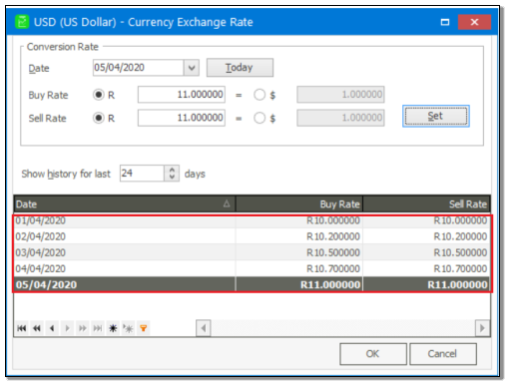513x389 pixels.
Task: Select the highlighted 05/04/2020 row
Action: [x=252, y=285]
